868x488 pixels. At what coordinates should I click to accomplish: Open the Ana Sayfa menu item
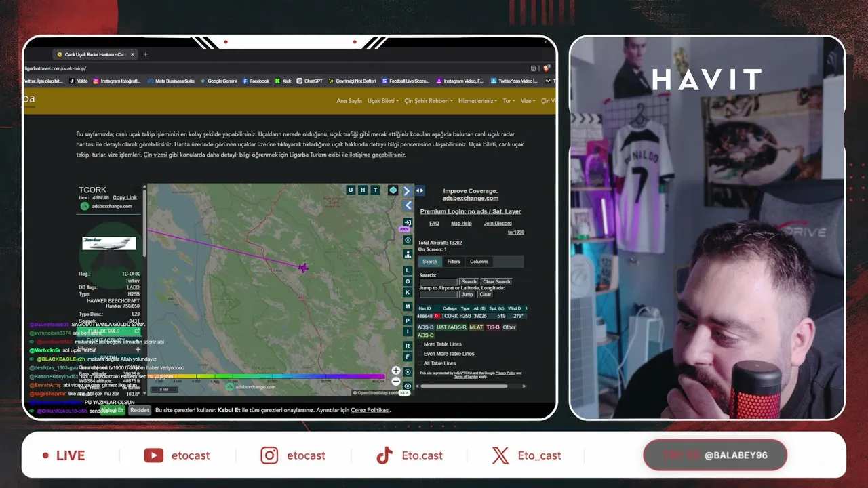pyautogui.click(x=349, y=101)
